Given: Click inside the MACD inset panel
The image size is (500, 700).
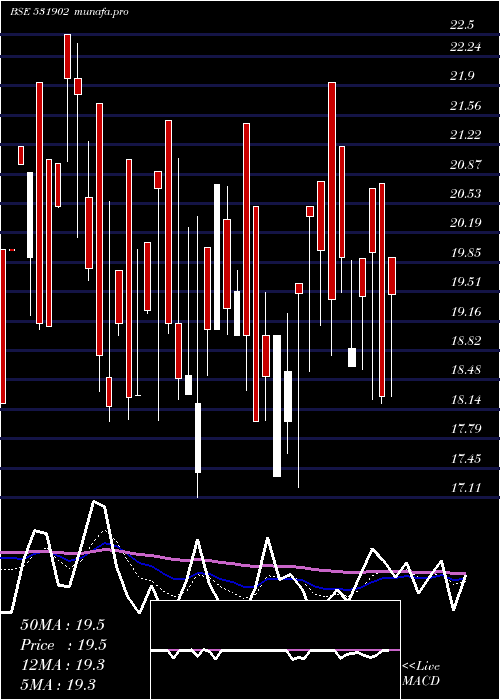Looking at the screenshot, I should tap(275, 650).
